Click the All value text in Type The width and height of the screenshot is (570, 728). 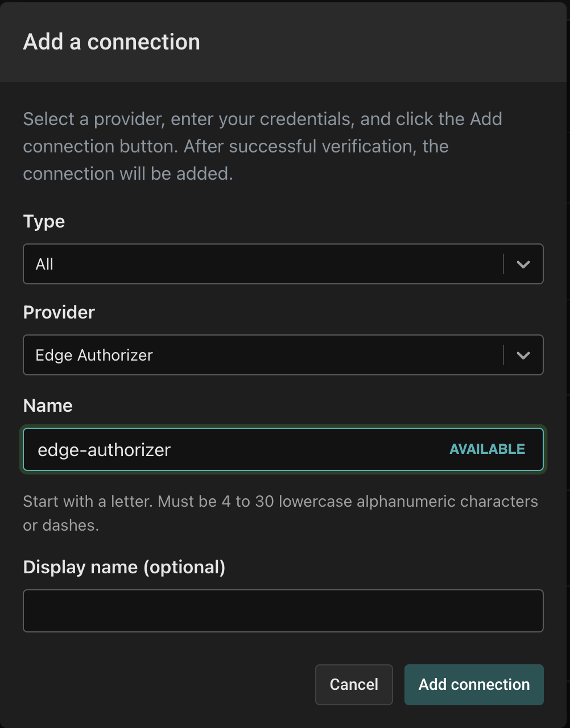[44, 264]
